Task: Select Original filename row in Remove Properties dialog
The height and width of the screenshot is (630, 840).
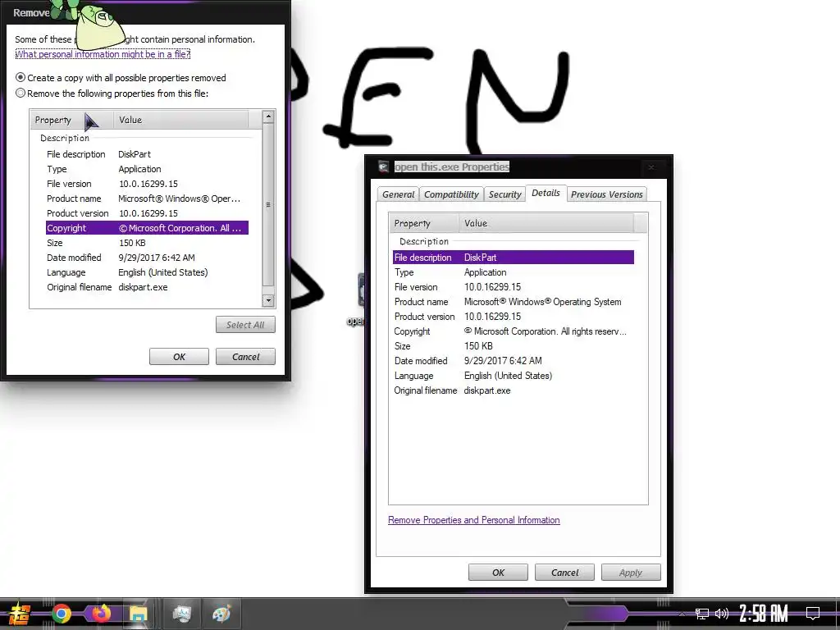Action: coord(147,287)
